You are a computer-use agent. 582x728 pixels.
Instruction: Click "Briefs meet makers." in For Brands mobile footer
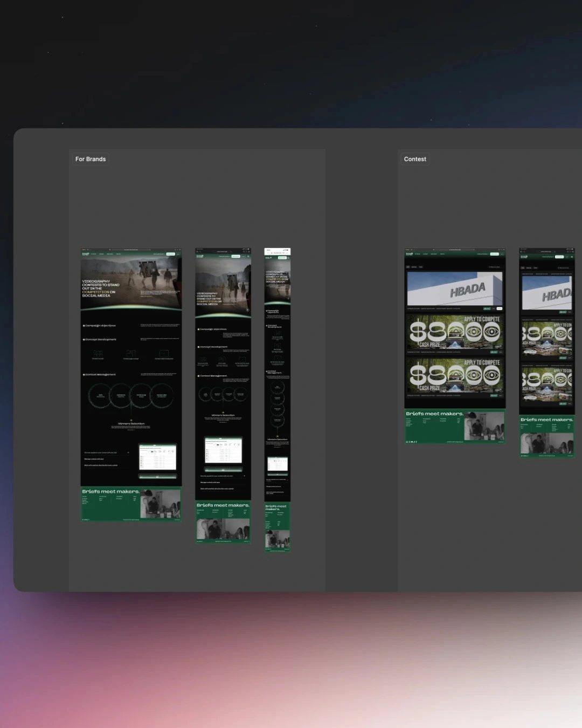tap(276, 507)
